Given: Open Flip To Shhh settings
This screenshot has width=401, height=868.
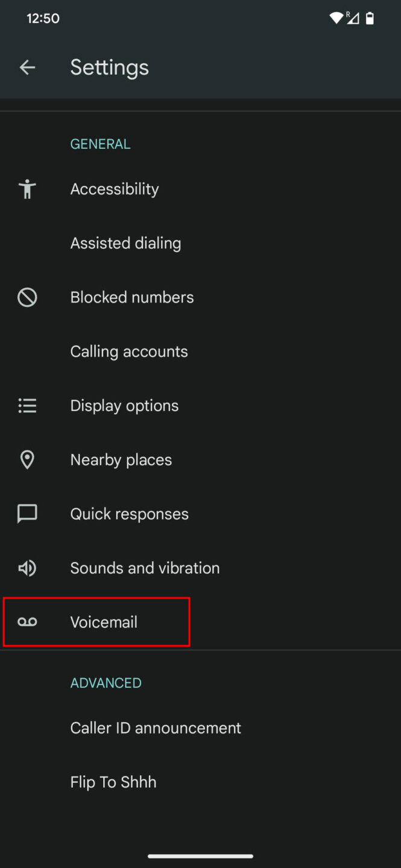Looking at the screenshot, I should coord(113,782).
